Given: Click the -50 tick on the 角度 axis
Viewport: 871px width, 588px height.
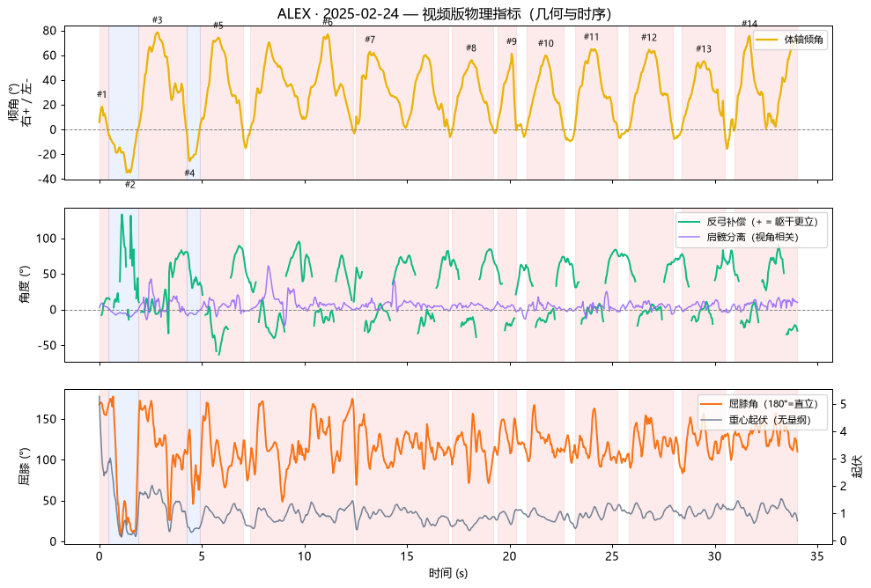Looking at the screenshot, I should [48, 345].
